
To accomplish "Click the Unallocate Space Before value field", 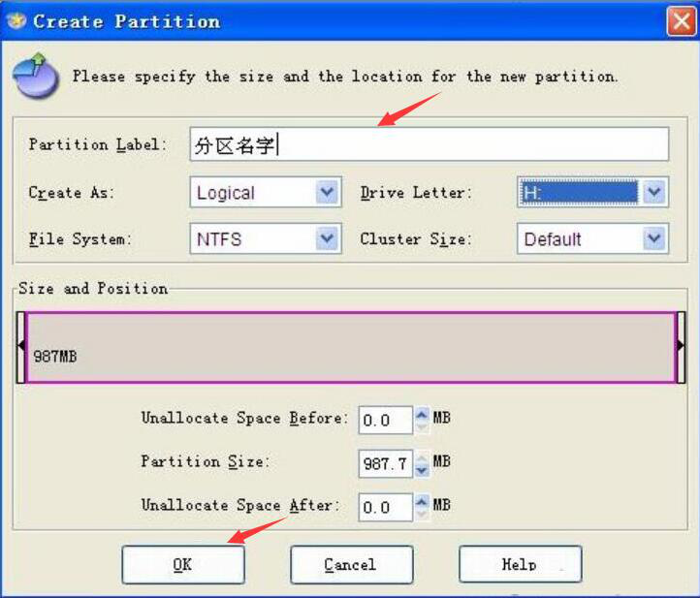I will coord(385,420).
